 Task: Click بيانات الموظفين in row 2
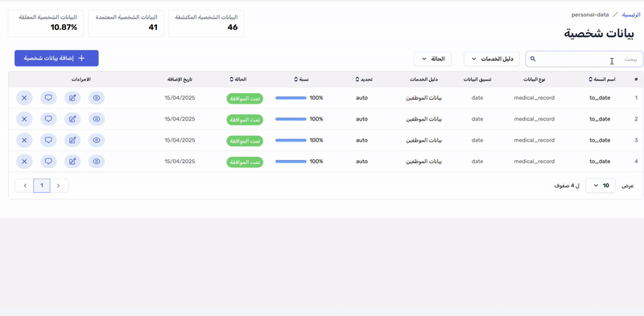click(x=424, y=119)
